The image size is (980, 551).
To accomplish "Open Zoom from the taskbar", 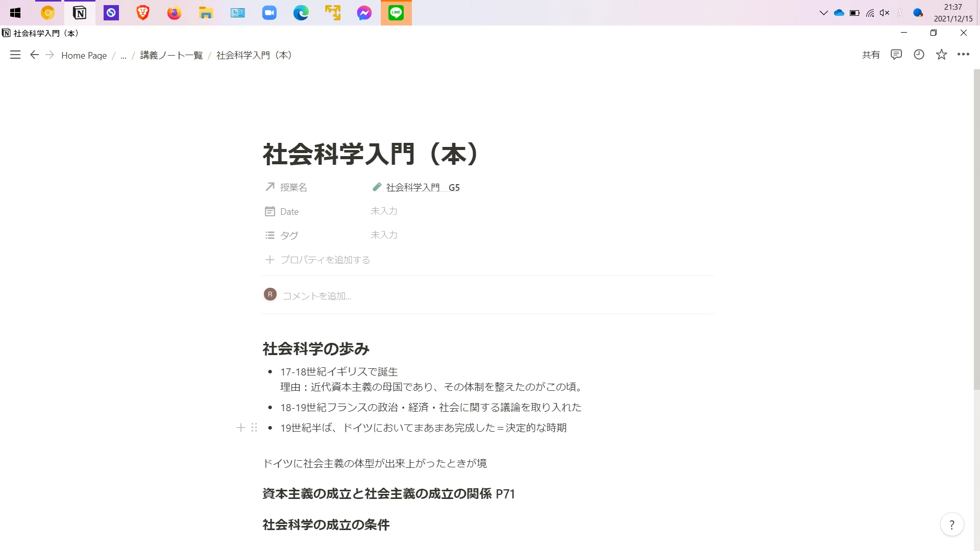I will [x=269, y=13].
